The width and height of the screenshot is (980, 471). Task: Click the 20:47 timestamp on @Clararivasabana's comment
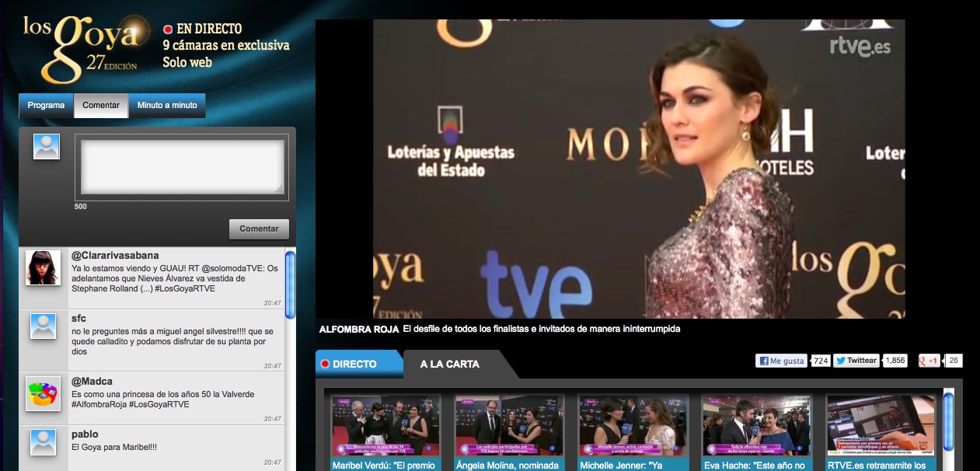pyautogui.click(x=272, y=303)
